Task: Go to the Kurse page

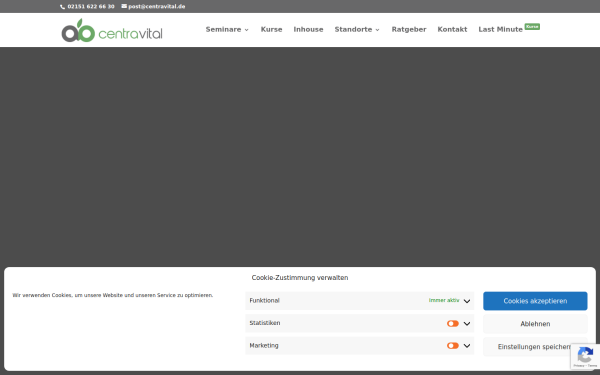Action: click(271, 29)
